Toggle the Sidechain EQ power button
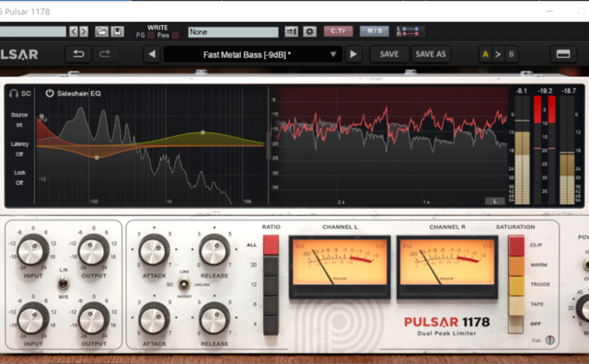 coord(50,93)
